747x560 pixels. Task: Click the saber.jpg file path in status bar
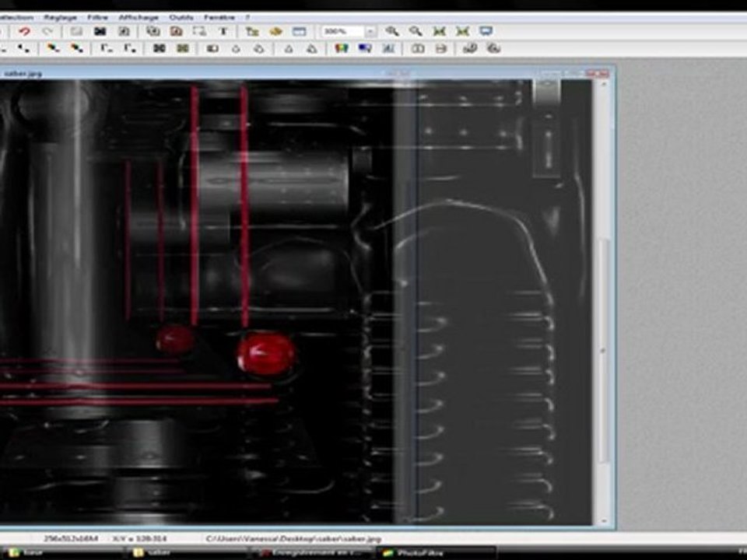tap(293, 538)
